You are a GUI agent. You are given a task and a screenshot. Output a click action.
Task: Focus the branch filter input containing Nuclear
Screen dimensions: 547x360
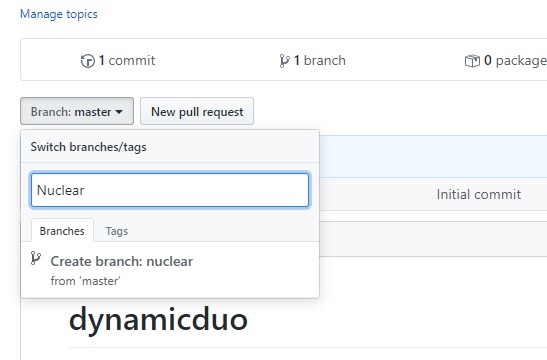tap(170, 190)
